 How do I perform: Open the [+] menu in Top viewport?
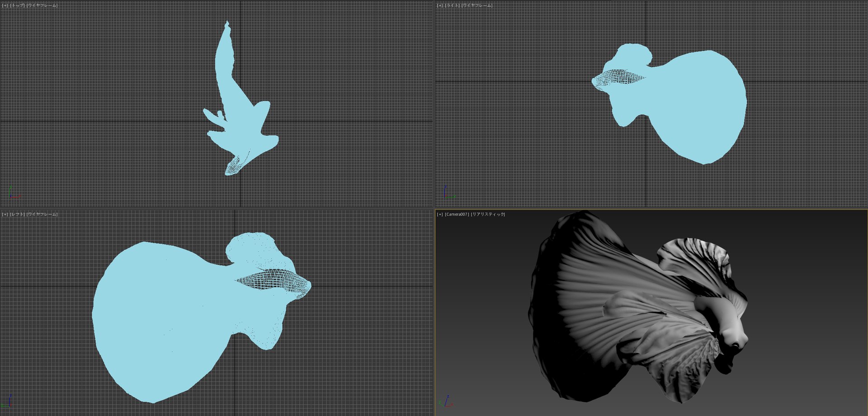[x=5, y=5]
